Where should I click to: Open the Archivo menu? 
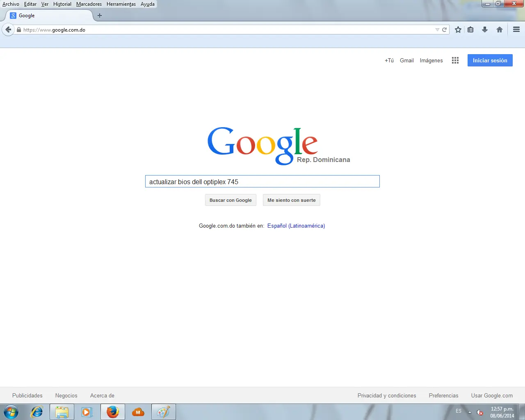11,4
